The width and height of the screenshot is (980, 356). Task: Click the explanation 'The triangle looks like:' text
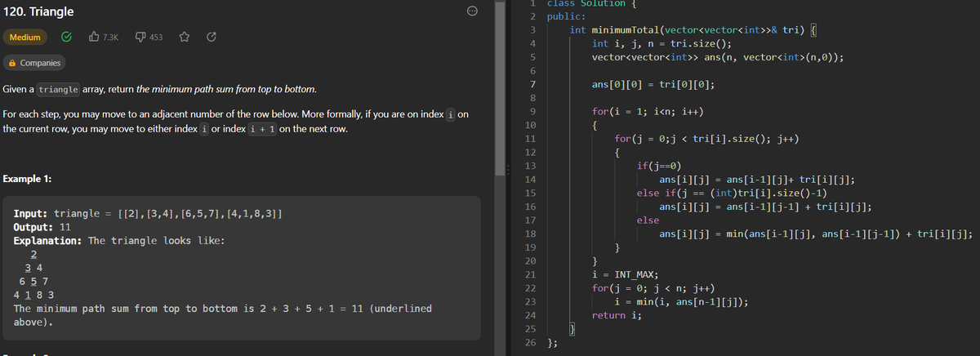pyautogui.click(x=157, y=241)
